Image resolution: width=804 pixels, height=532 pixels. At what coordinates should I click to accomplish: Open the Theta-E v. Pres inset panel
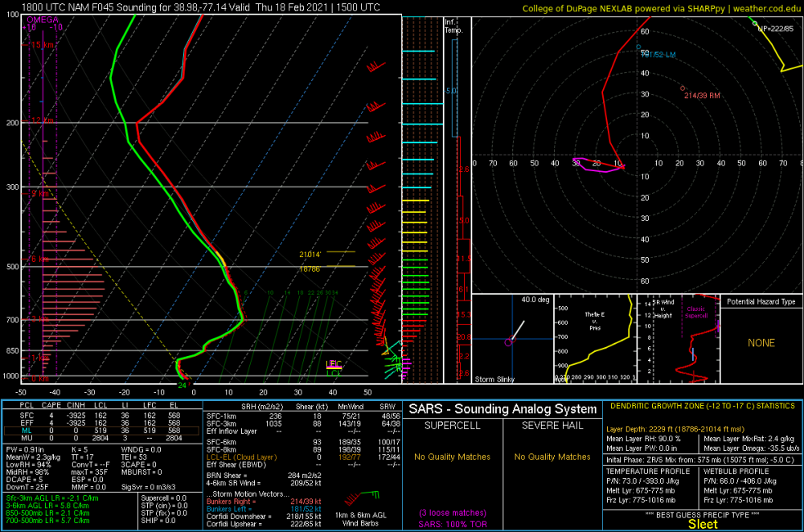coord(595,339)
